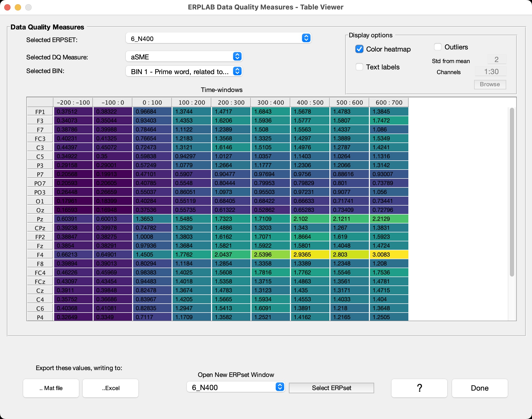Select the 400 : 500 column header
The image size is (532, 419).
pyautogui.click(x=310, y=103)
